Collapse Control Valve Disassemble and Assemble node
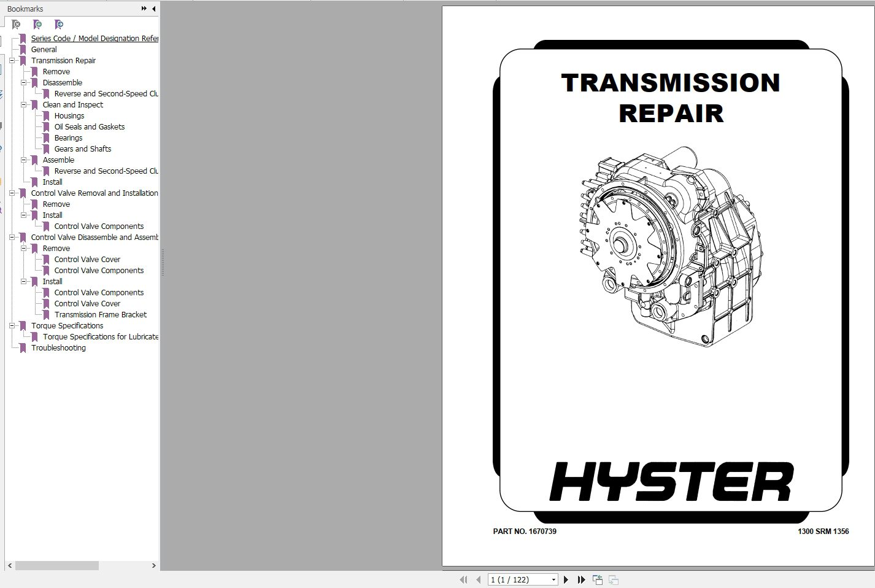 point(12,238)
